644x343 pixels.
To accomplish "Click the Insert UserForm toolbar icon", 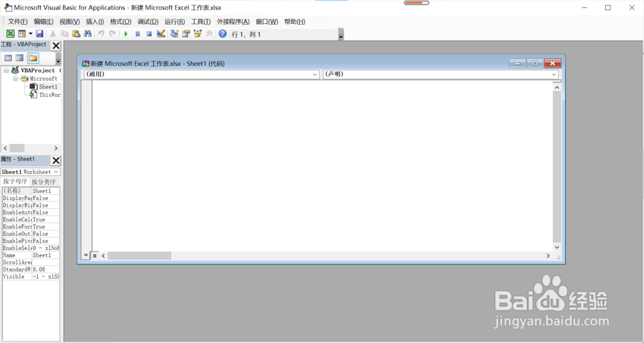I will (22, 34).
